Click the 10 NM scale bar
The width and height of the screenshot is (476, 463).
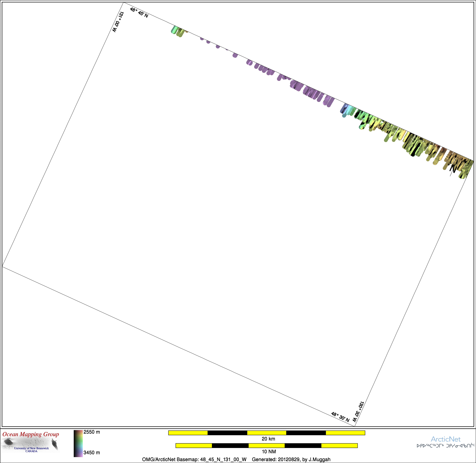(267, 446)
